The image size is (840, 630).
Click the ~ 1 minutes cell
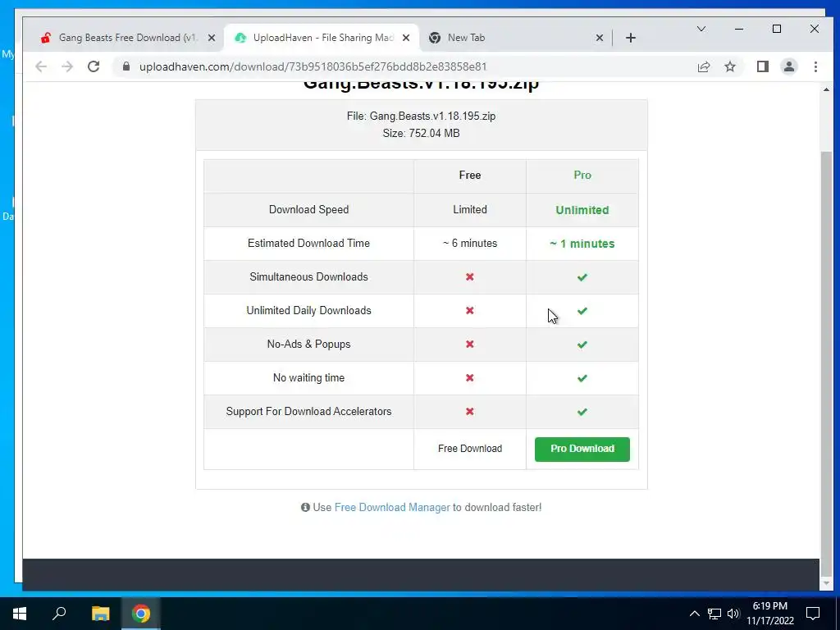click(x=582, y=244)
